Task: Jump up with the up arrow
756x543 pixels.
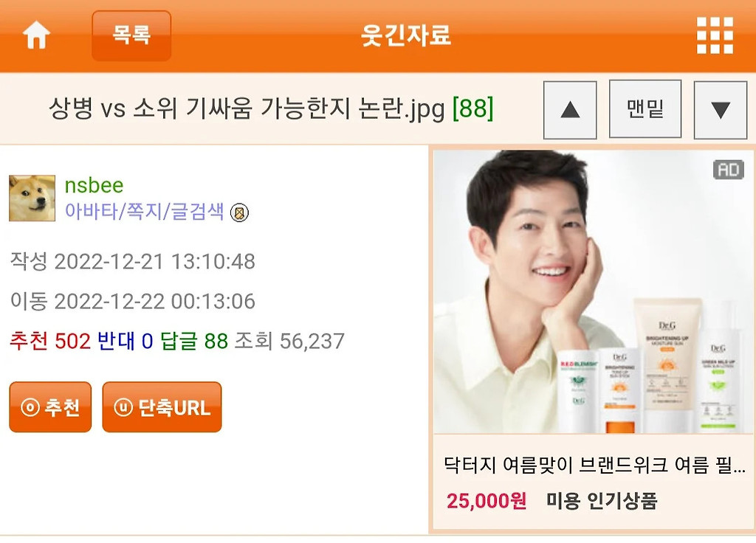Action: point(570,109)
